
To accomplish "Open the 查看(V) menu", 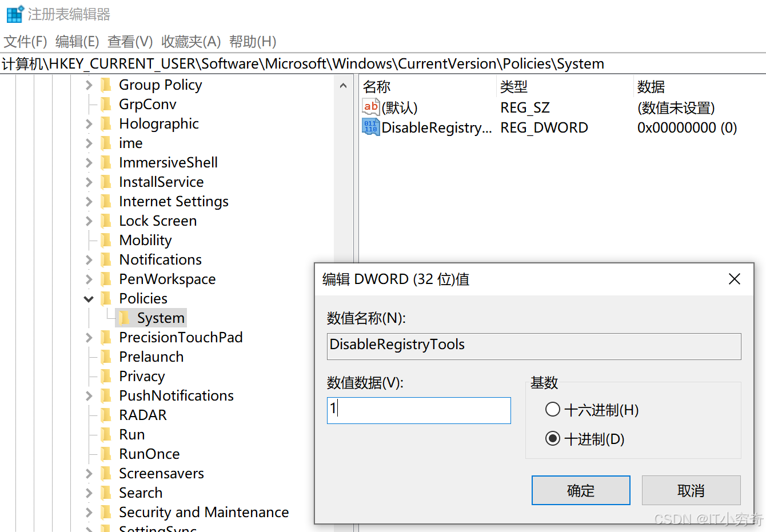I will [x=130, y=42].
